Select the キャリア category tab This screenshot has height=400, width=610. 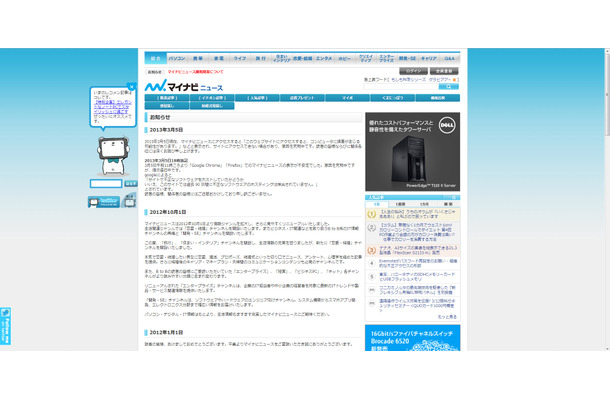coord(429,58)
